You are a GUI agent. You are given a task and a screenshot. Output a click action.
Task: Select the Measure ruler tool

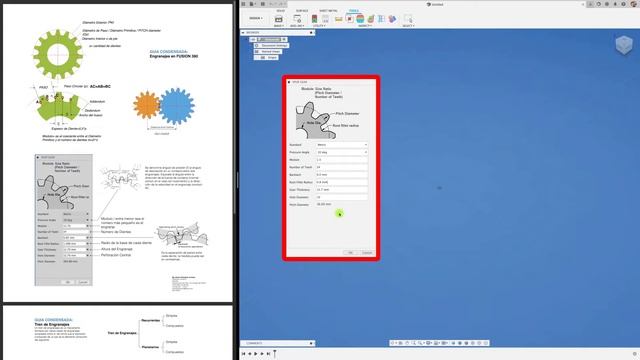tap(338, 19)
